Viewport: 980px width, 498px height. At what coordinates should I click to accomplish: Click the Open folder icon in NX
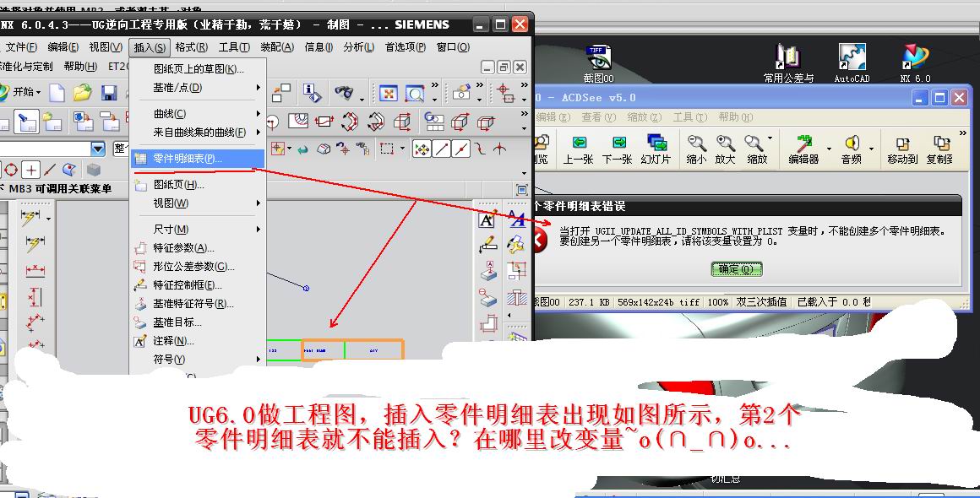pos(83,92)
